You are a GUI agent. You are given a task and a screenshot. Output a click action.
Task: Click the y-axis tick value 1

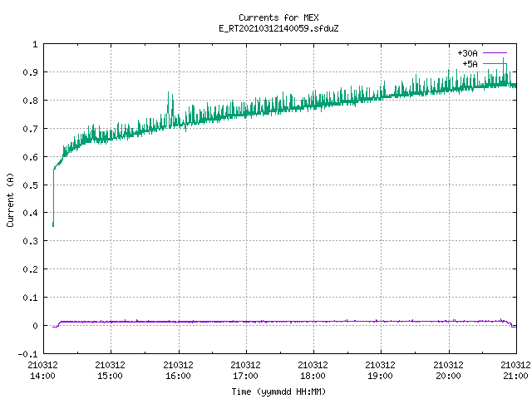coord(35,44)
